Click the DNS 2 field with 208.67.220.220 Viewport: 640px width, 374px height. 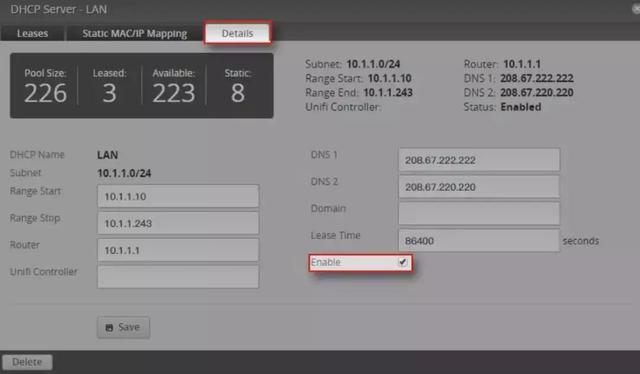click(479, 187)
